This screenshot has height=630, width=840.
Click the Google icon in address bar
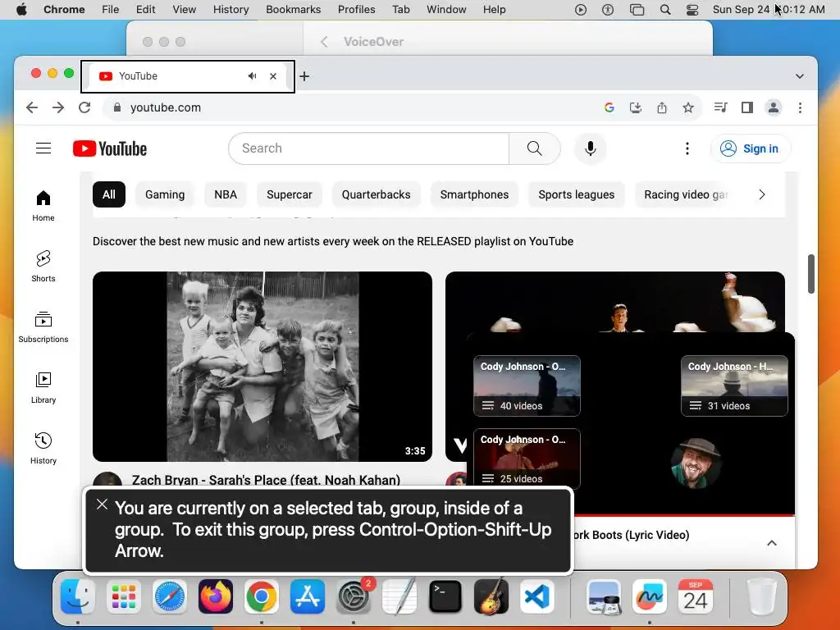coord(609,107)
